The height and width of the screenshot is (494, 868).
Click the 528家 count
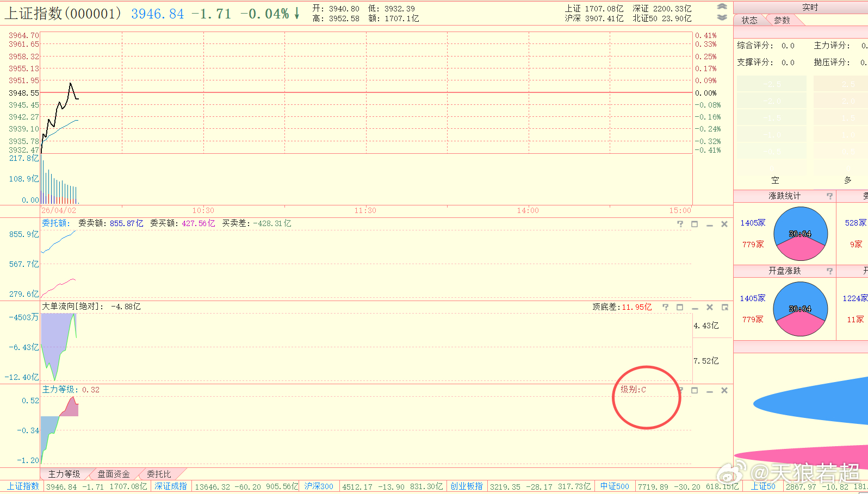pyautogui.click(x=856, y=223)
